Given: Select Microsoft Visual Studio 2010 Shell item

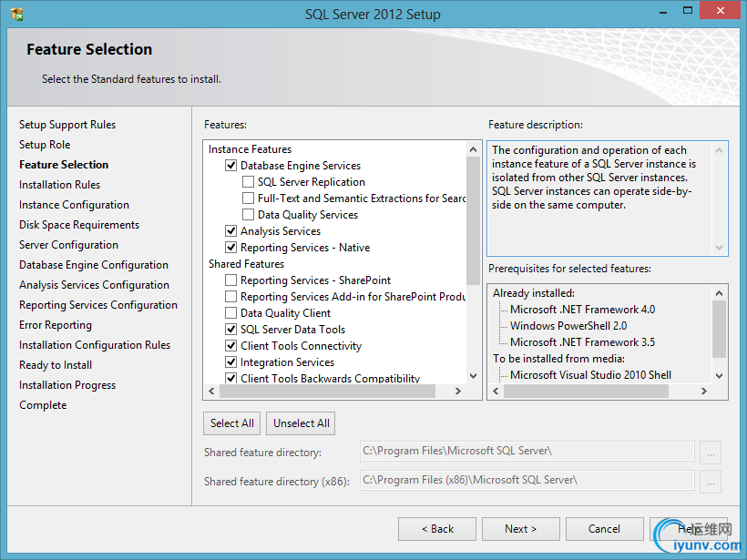Looking at the screenshot, I should tap(590, 375).
